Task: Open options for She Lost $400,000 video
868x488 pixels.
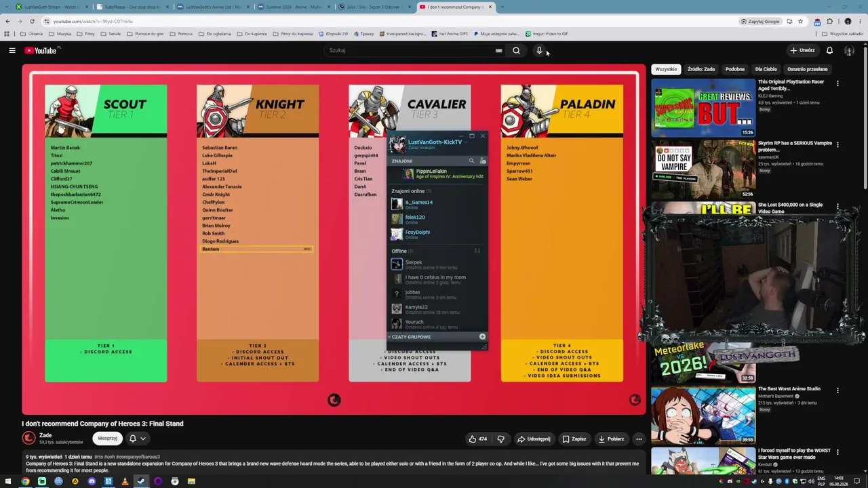Action: pos(837,206)
